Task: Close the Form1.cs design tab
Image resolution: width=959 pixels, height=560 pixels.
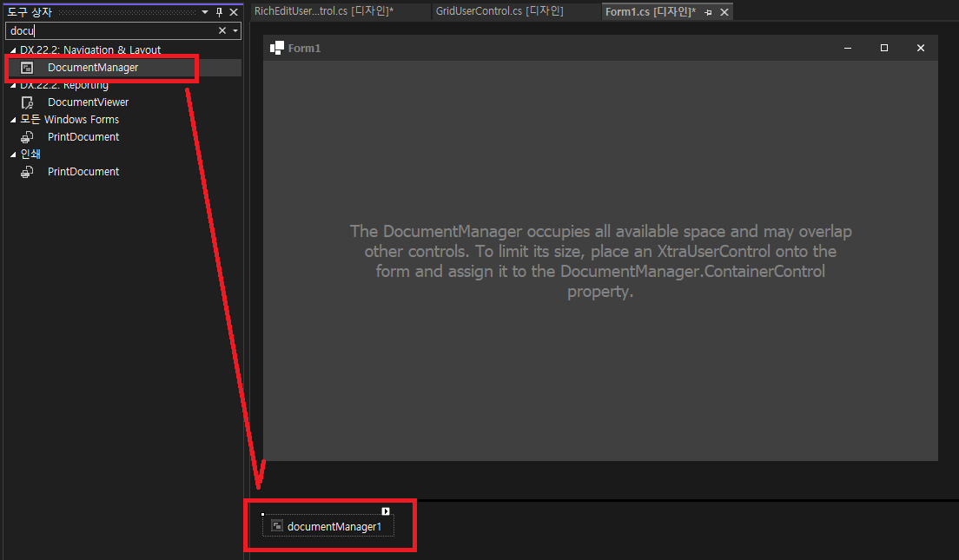Action: [x=724, y=12]
